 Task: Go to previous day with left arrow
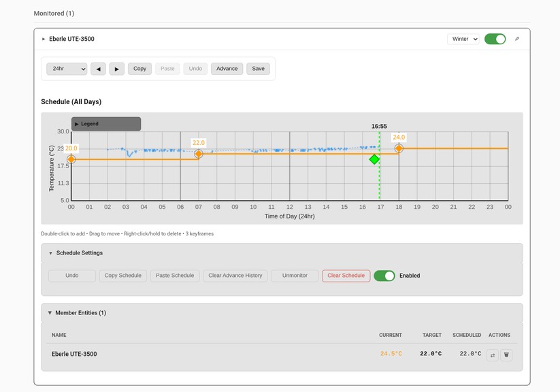click(x=98, y=69)
